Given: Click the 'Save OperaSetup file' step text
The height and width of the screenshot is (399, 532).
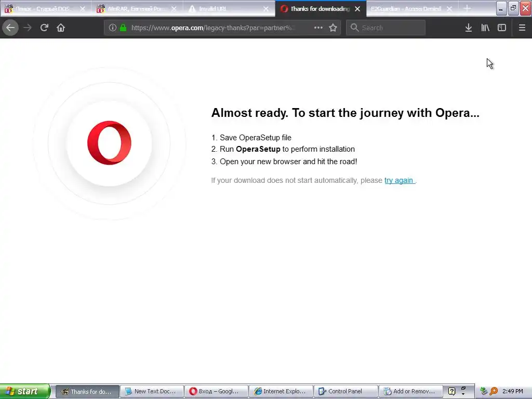Looking at the screenshot, I should tap(256, 137).
